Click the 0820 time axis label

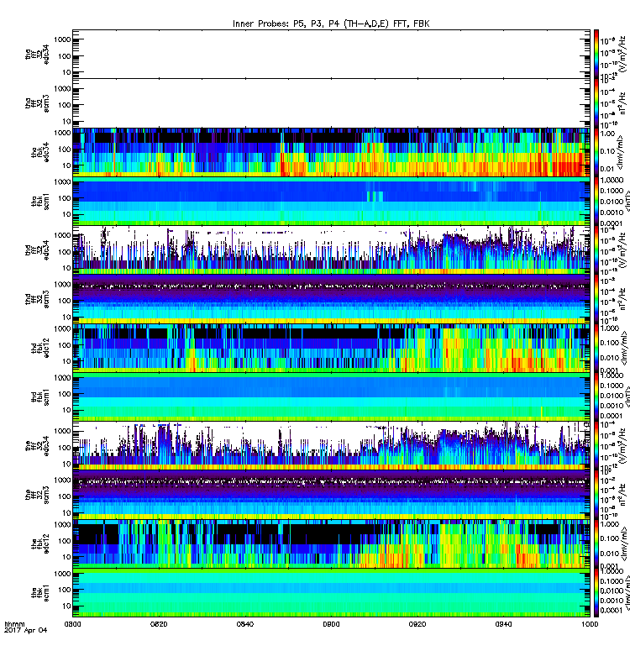(159, 624)
